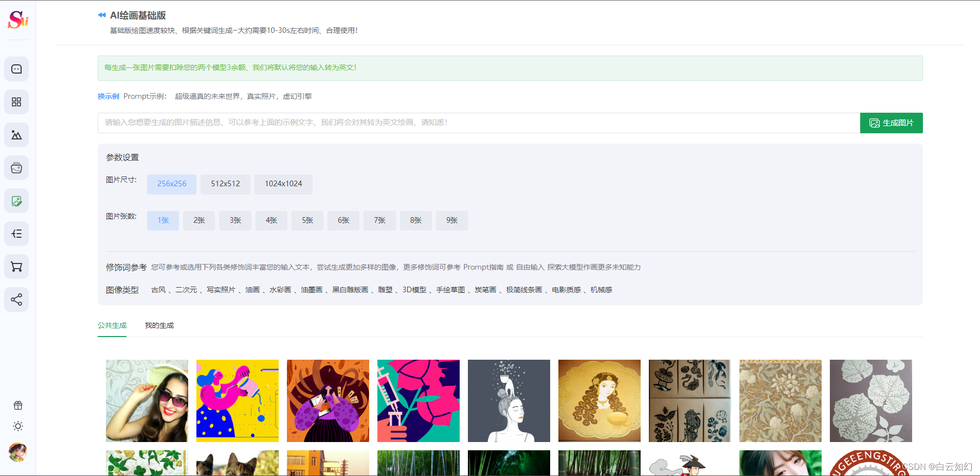Click the 生成图片 button

pos(891,123)
